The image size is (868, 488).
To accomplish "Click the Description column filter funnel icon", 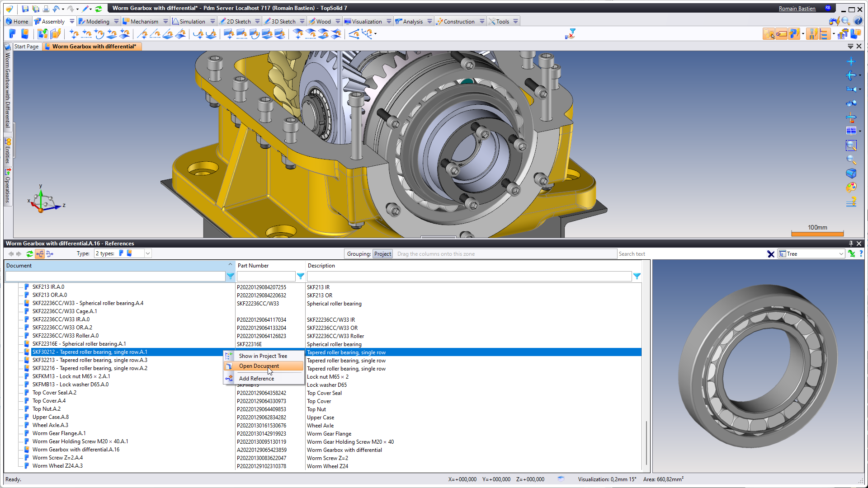I will (x=637, y=276).
